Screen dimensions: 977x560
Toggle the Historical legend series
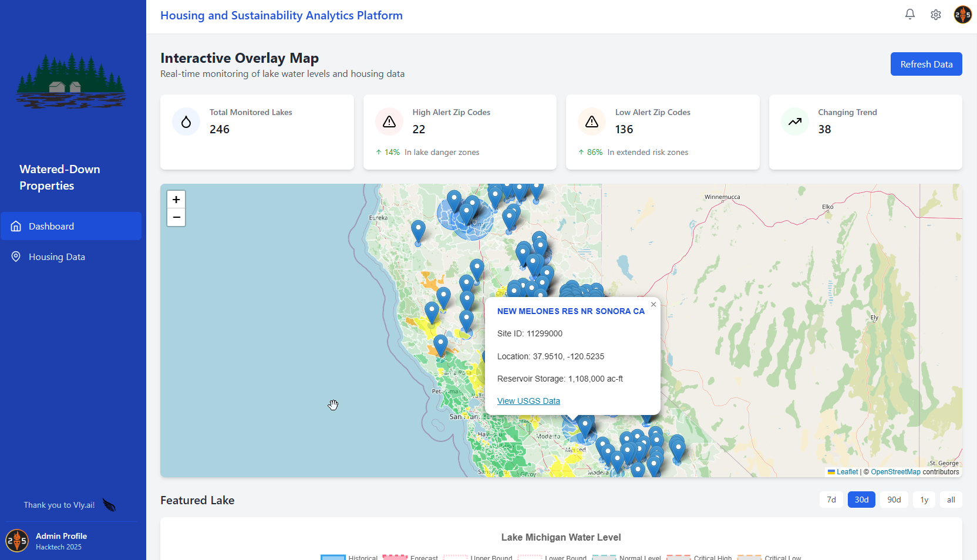(x=349, y=557)
